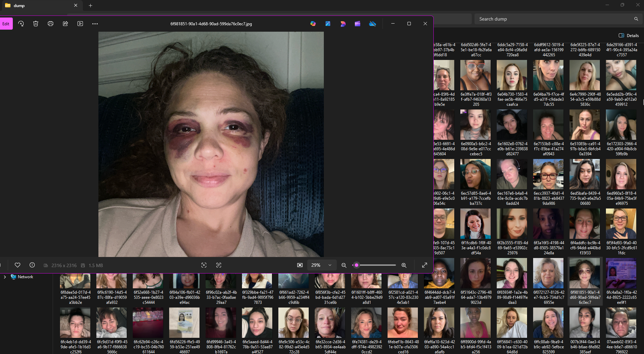This screenshot has height=354, width=644.
Task: Zoom in with the plus magnifier
Action: 404,265
